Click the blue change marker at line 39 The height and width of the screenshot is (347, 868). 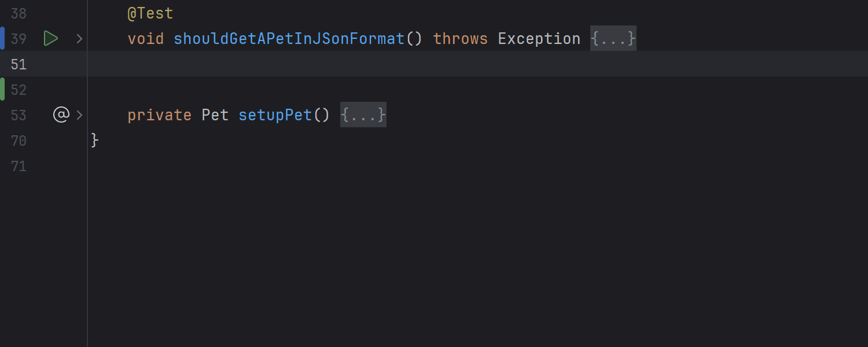(2, 38)
